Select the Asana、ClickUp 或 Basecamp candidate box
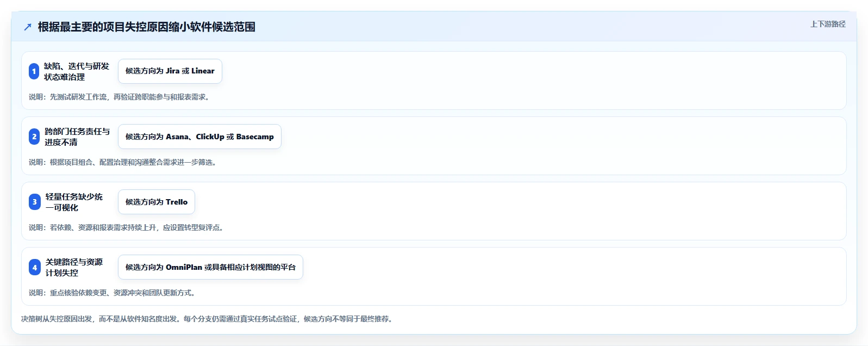Viewport: 868px width, 346px height. pyautogui.click(x=199, y=137)
